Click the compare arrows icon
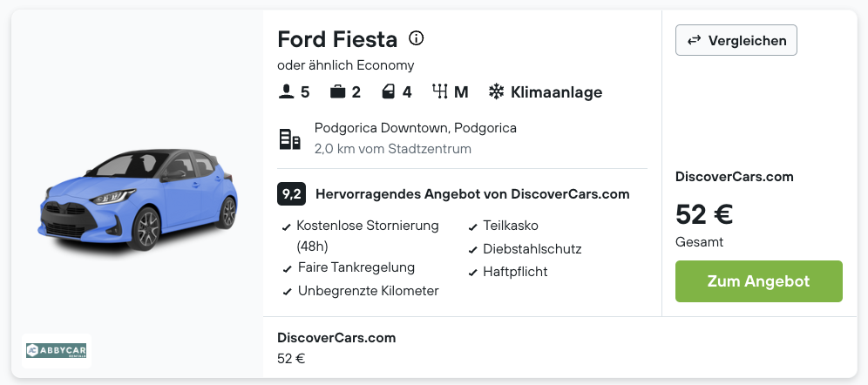The image size is (868, 385). click(695, 40)
